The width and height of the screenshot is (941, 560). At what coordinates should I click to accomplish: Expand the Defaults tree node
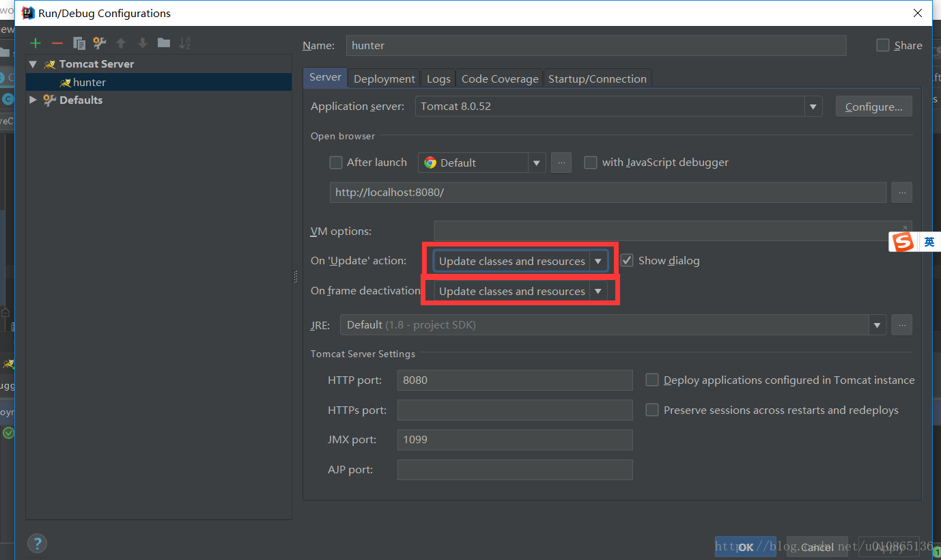(33, 100)
